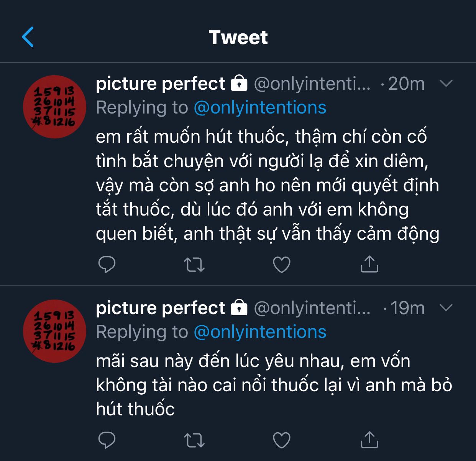Viewport: 476px width, 461px height.
Task: Open picture perfect name on first tweet
Action: (160, 84)
